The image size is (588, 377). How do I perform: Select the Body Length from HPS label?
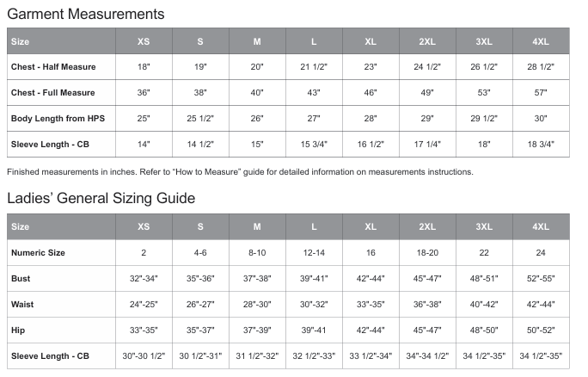click(x=58, y=119)
